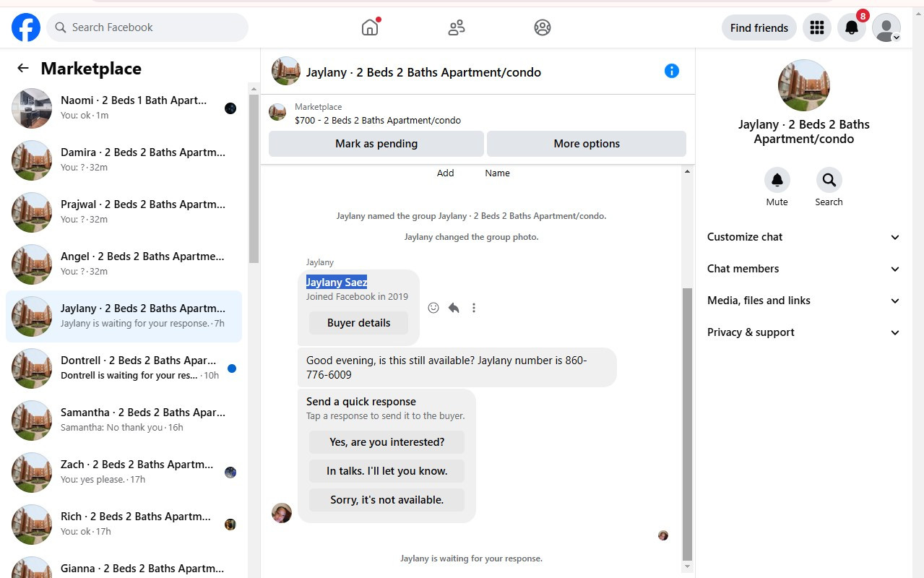Expand Media, files and links section
Image resolution: width=924 pixels, height=578 pixels.
[804, 301]
